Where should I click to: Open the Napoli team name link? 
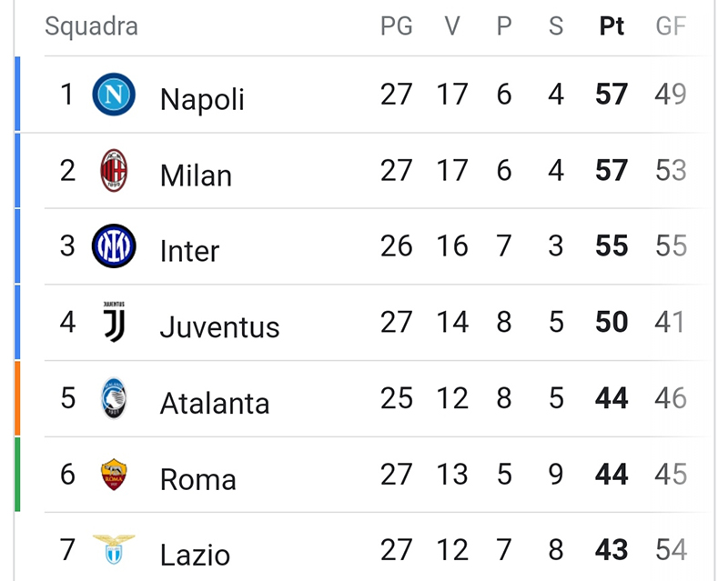202,98
